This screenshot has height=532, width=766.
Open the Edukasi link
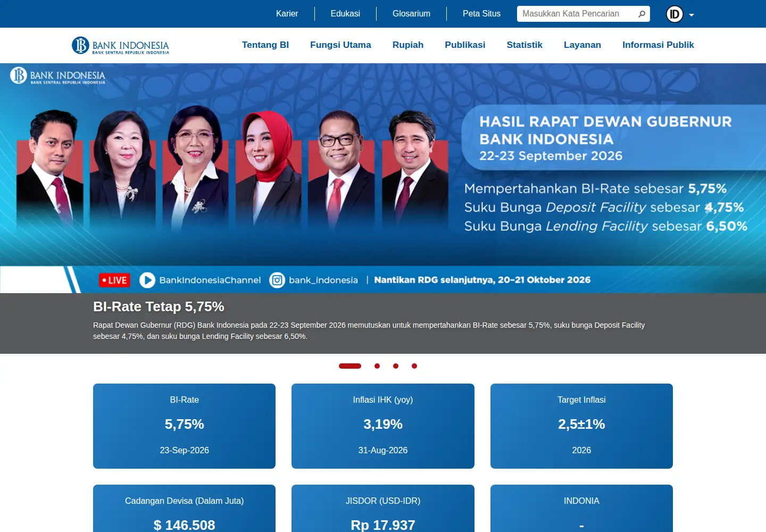click(345, 14)
